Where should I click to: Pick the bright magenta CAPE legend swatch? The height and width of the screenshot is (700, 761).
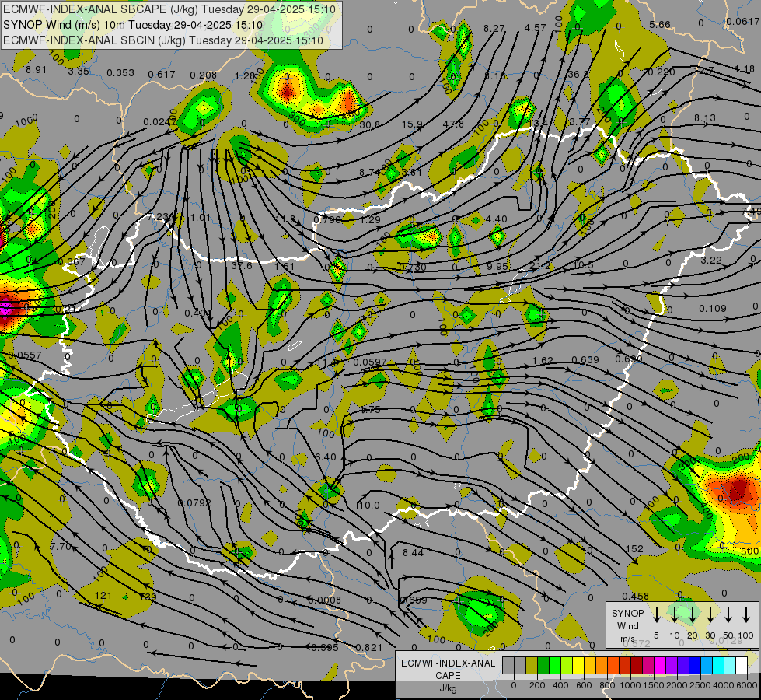pos(660,665)
